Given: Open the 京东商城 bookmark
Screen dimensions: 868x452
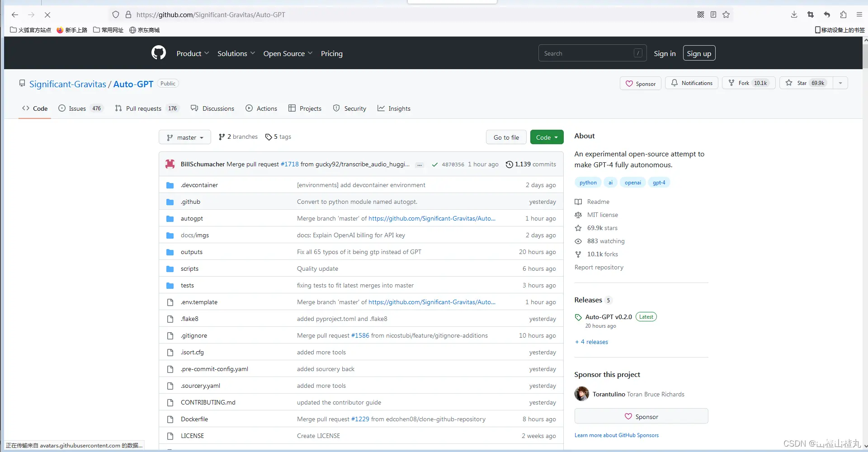Looking at the screenshot, I should tap(145, 30).
